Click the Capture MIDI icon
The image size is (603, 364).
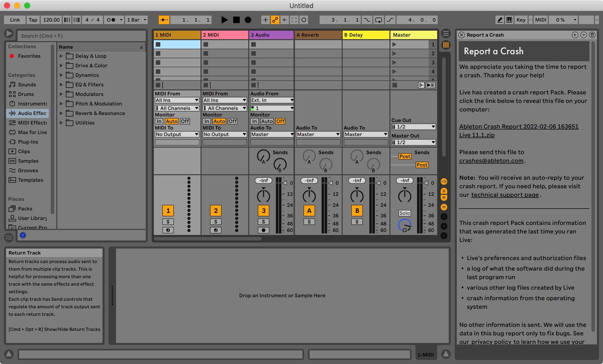click(294, 20)
